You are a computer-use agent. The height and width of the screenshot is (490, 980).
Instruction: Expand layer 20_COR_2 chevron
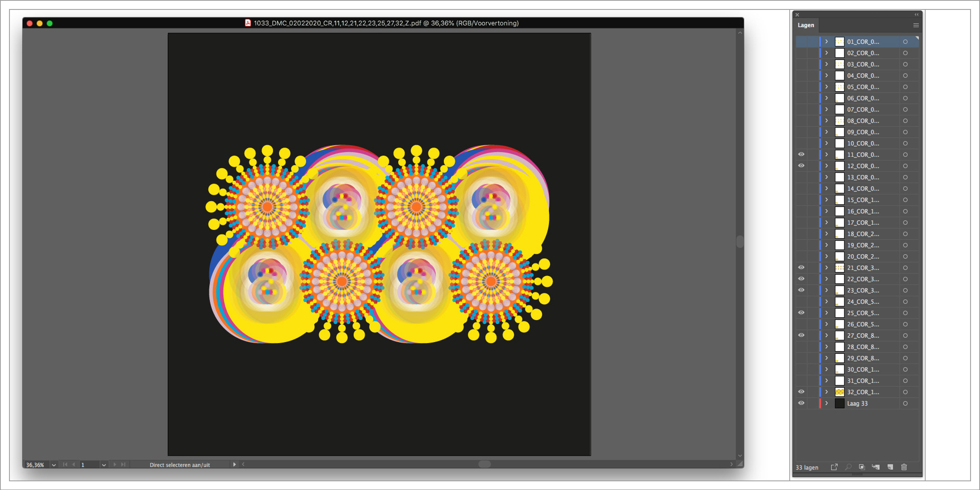point(826,256)
